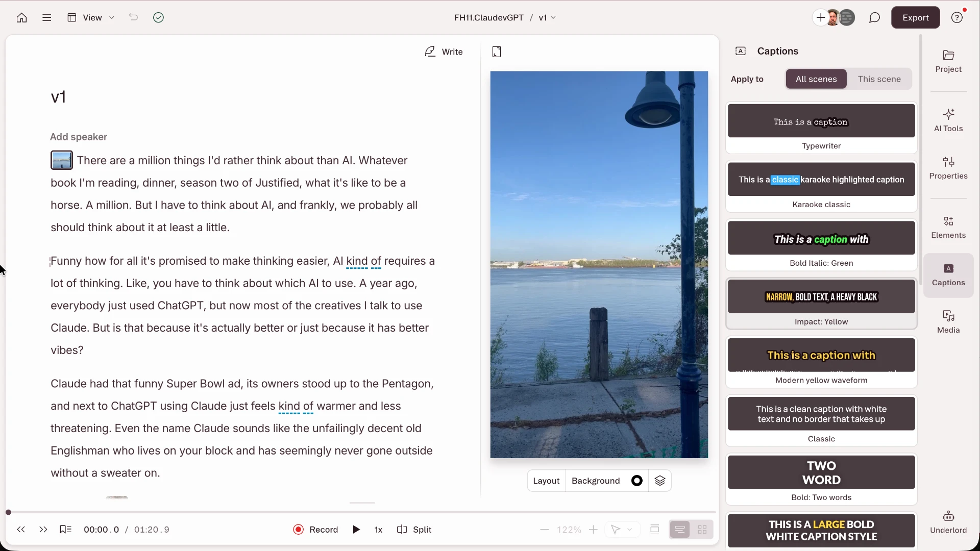Screen dimensions: 980x551
Task: Expand the View dropdown menu
Action: 91,17
